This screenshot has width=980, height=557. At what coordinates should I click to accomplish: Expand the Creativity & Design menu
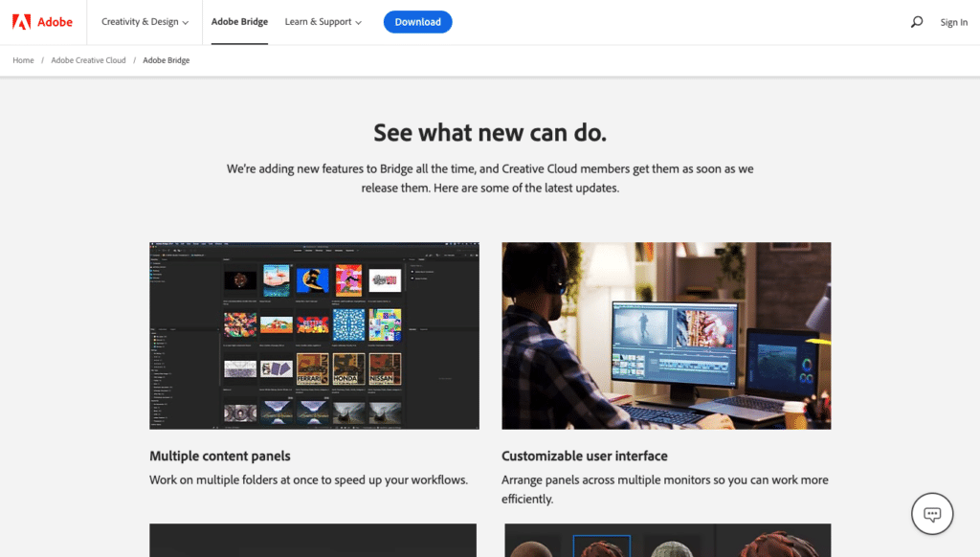[145, 22]
